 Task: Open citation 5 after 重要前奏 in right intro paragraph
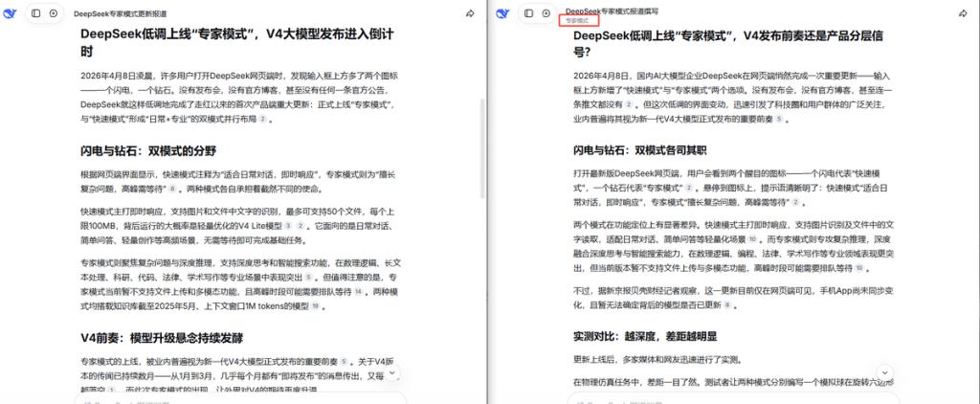(x=780, y=120)
